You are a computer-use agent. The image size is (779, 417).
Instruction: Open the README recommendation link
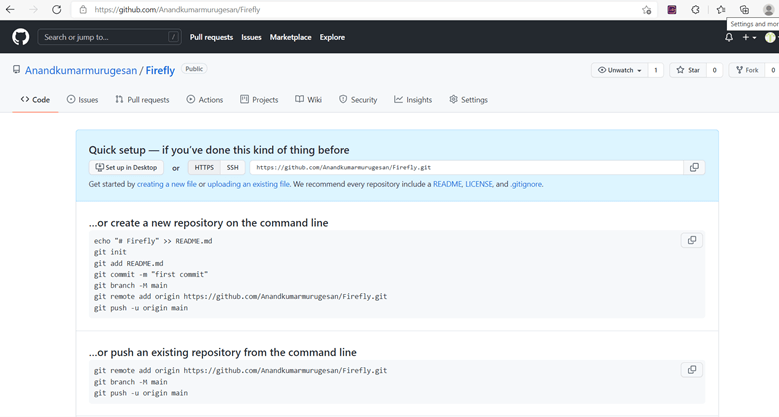point(448,184)
